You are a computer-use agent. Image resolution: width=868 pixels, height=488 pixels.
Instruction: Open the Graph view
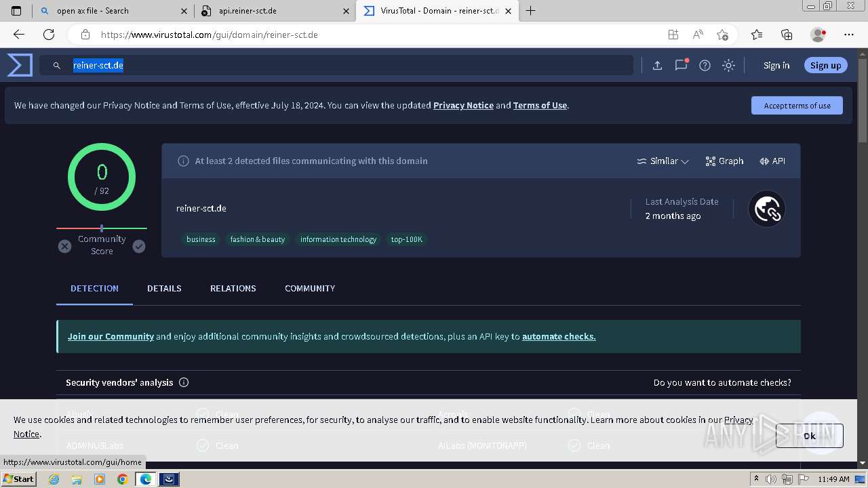(x=724, y=161)
